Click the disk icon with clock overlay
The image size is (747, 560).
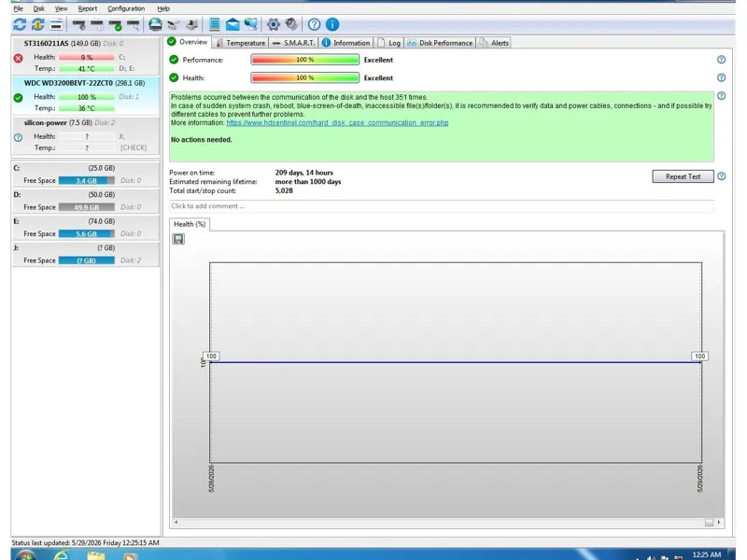pyautogui.click(x=97, y=24)
